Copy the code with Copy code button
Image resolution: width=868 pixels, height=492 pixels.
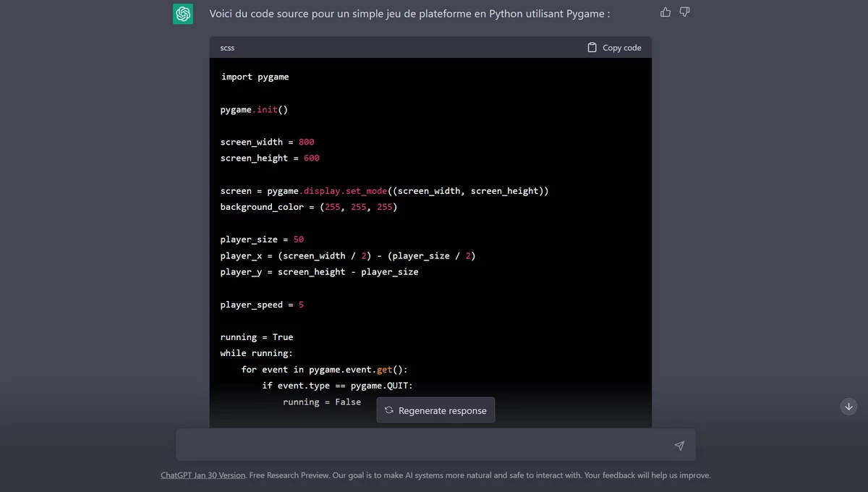coord(614,48)
